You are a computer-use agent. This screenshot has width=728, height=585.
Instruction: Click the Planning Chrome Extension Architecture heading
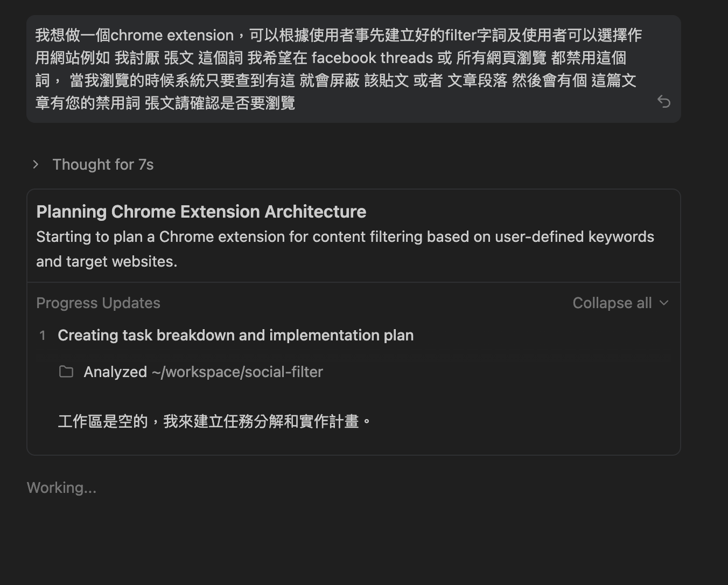(x=201, y=212)
